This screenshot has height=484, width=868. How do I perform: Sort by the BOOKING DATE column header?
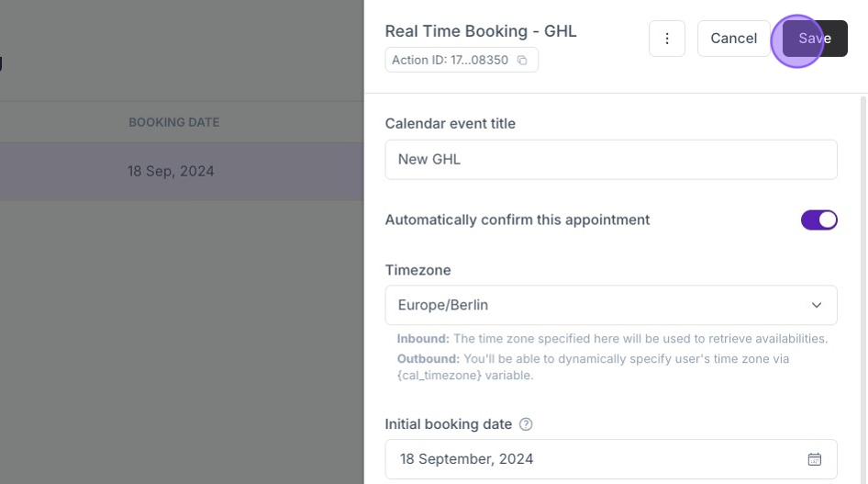coord(173,122)
